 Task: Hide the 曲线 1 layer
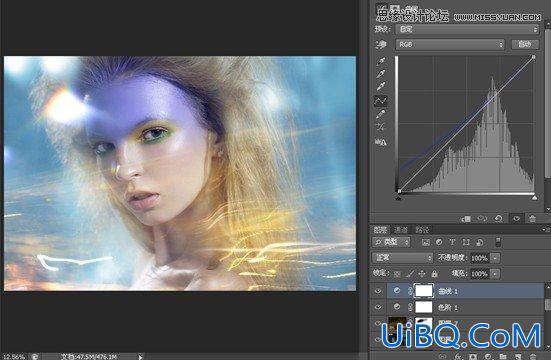click(378, 291)
